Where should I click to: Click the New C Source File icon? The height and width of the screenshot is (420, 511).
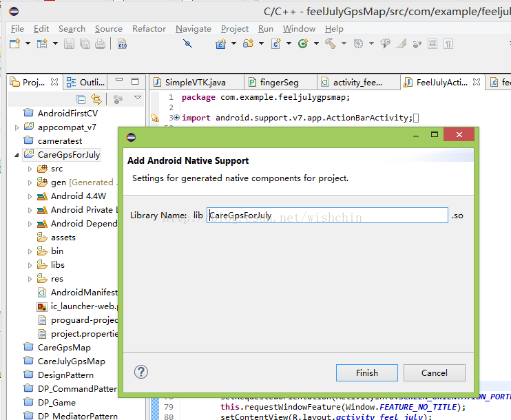click(x=275, y=43)
